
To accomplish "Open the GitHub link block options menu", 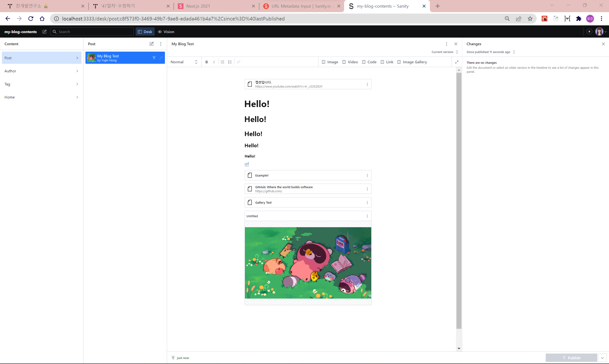I will point(367,189).
